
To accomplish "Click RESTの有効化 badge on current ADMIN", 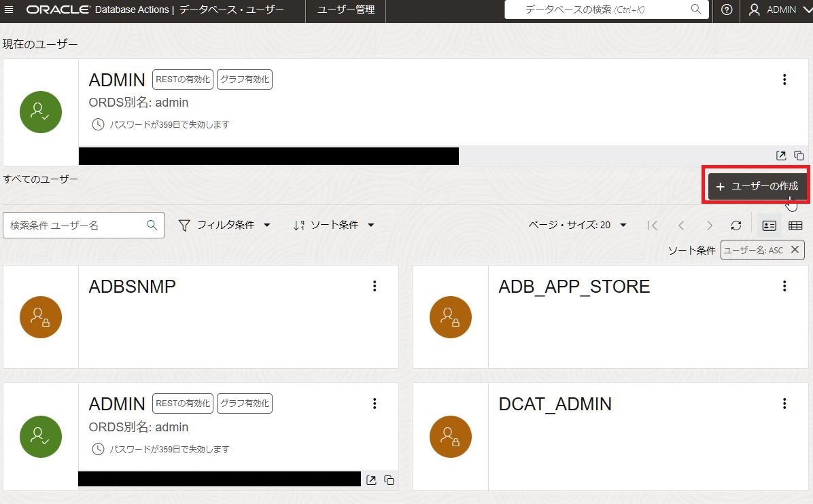I will point(182,79).
